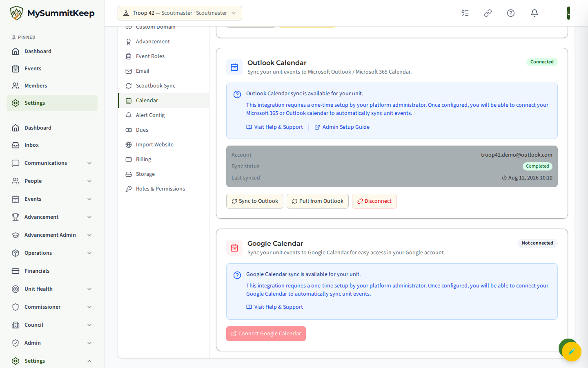Open Scoutbook Sync settings
The image size is (588, 368).
164,86
